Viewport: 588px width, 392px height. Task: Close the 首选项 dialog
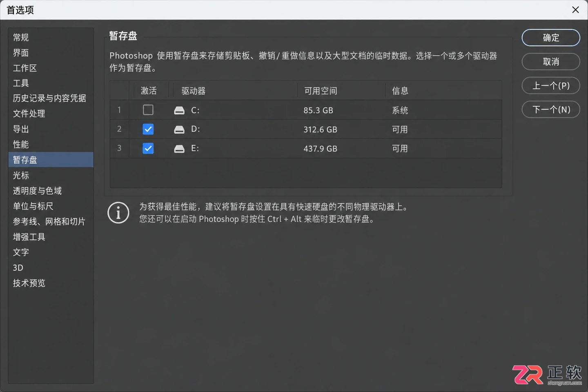point(575,10)
